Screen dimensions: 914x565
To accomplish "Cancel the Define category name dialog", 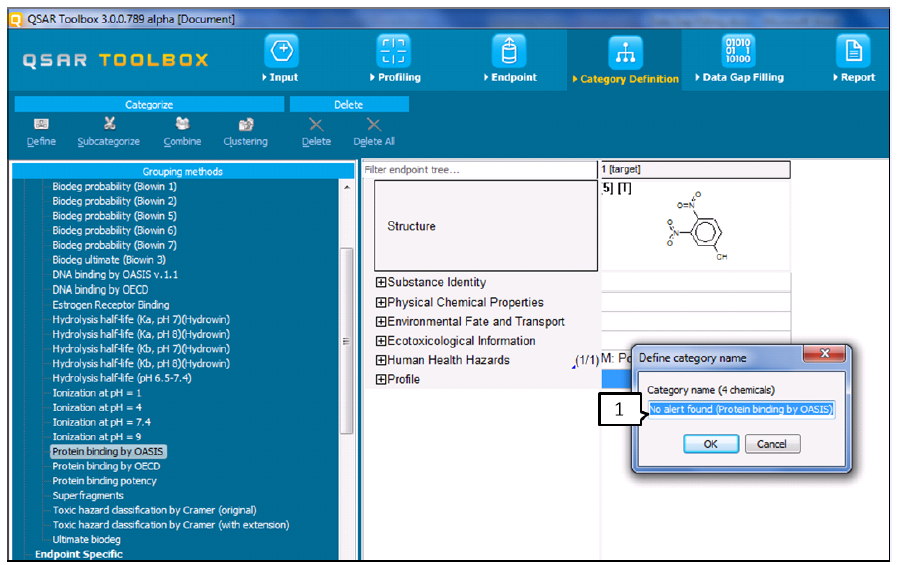I will click(772, 444).
